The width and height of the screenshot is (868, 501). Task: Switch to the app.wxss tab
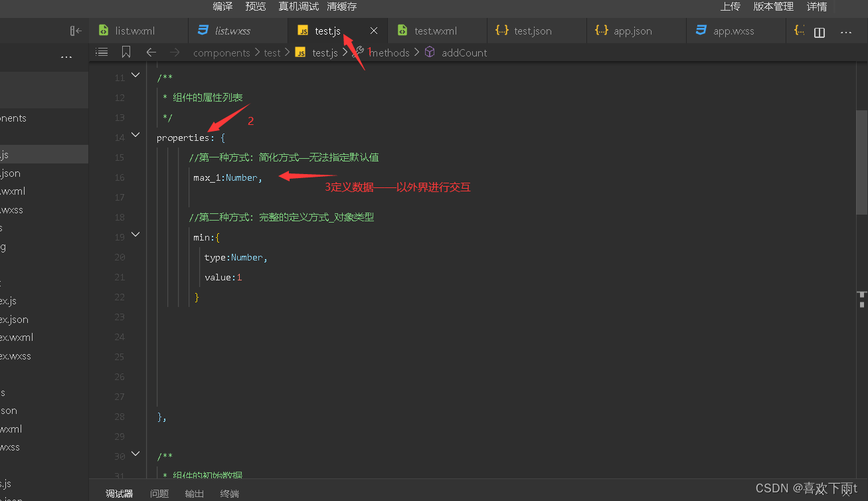(x=736, y=31)
